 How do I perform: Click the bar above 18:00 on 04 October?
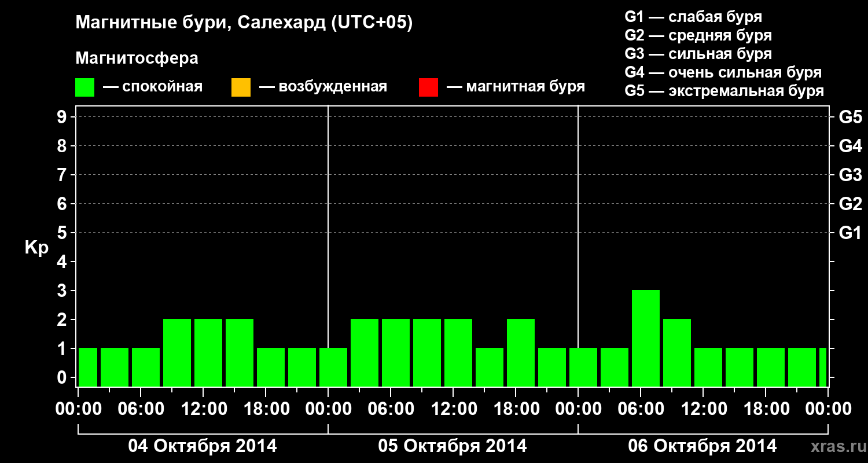pyautogui.click(x=271, y=368)
